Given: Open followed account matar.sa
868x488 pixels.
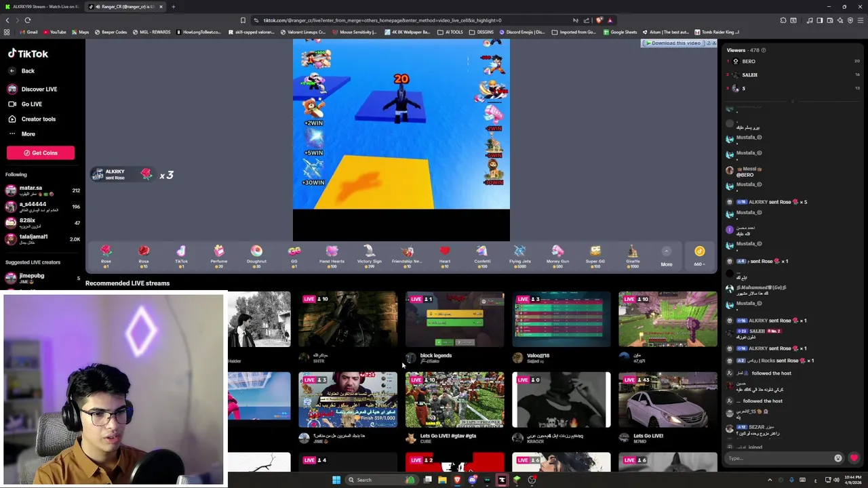Looking at the screenshot, I should 43,190.
